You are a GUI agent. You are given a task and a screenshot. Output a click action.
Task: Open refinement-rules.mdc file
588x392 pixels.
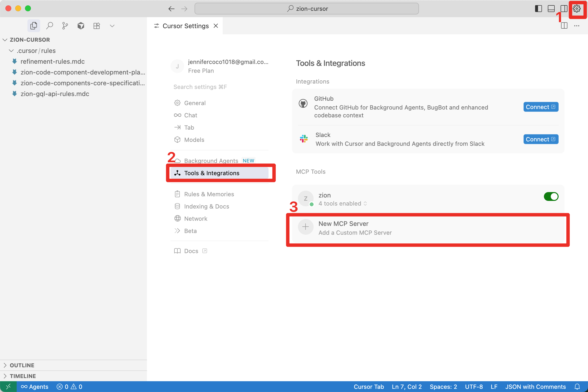pyautogui.click(x=73, y=61)
